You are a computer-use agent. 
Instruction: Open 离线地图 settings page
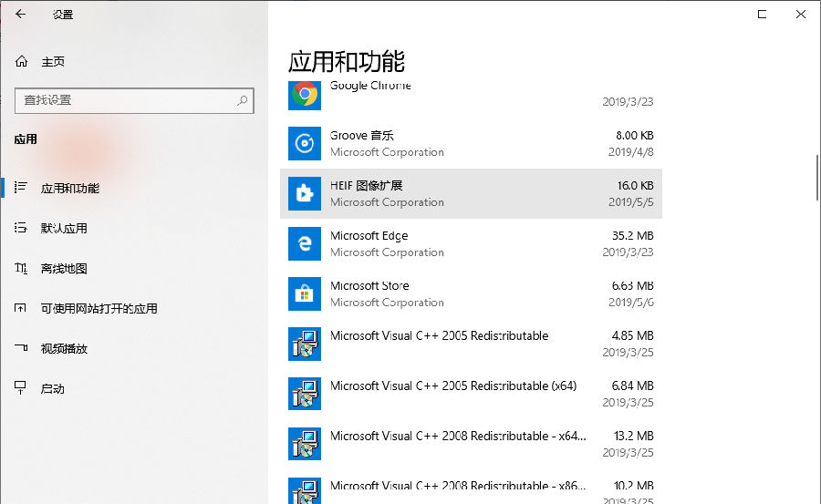coord(64,269)
